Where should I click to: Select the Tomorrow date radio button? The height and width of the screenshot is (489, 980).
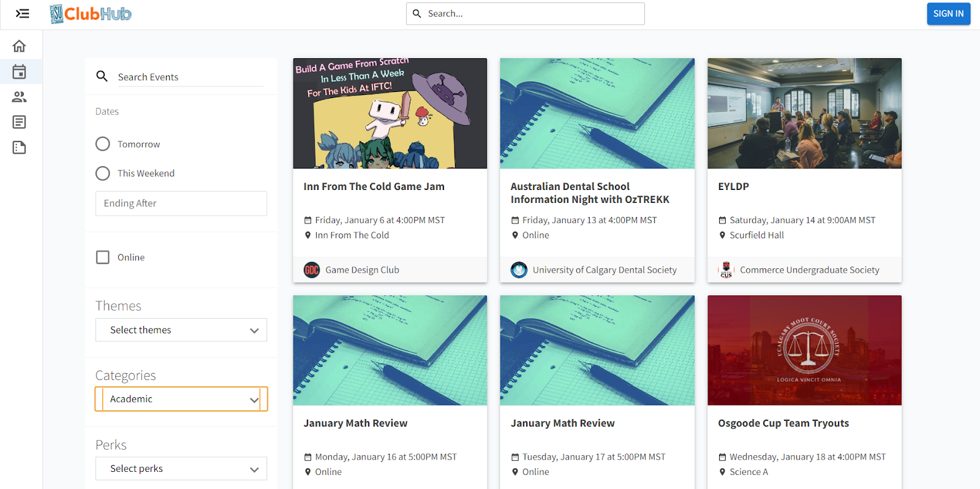[x=103, y=144]
